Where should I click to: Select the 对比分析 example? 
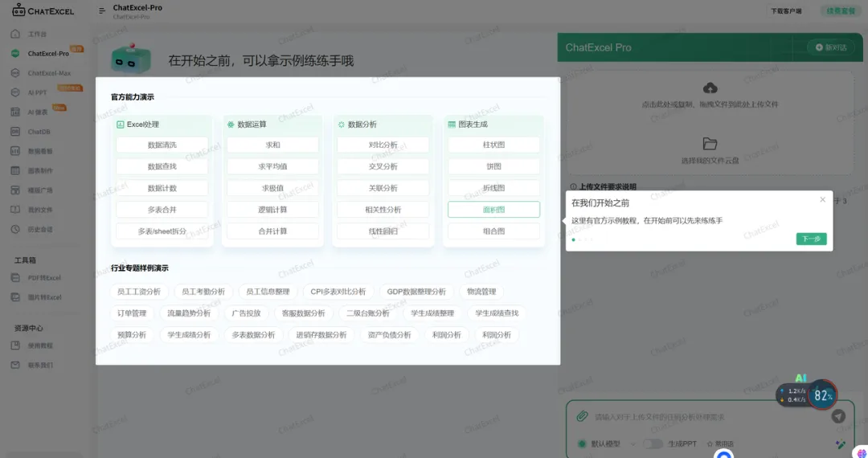point(383,145)
